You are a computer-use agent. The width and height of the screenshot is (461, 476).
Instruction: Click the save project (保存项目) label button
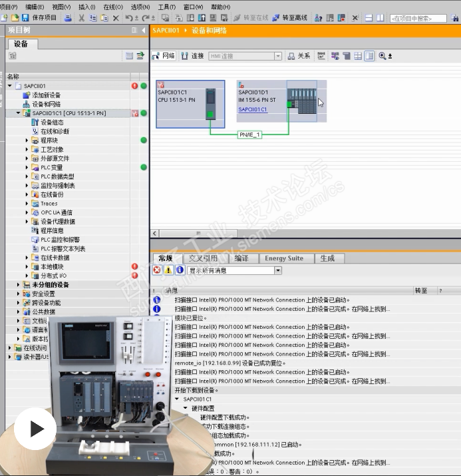pos(45,18)
